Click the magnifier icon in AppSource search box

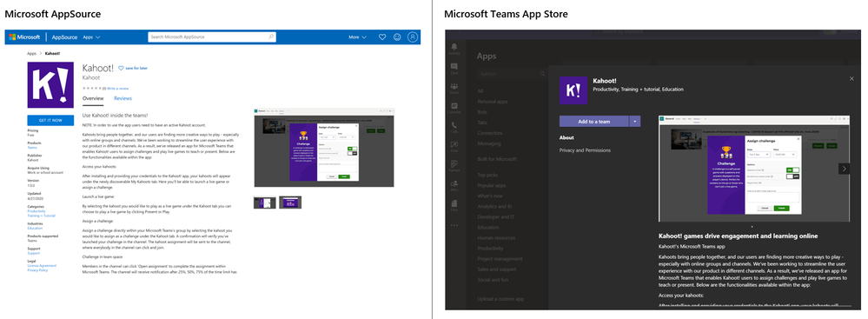(x=271, y=37)
